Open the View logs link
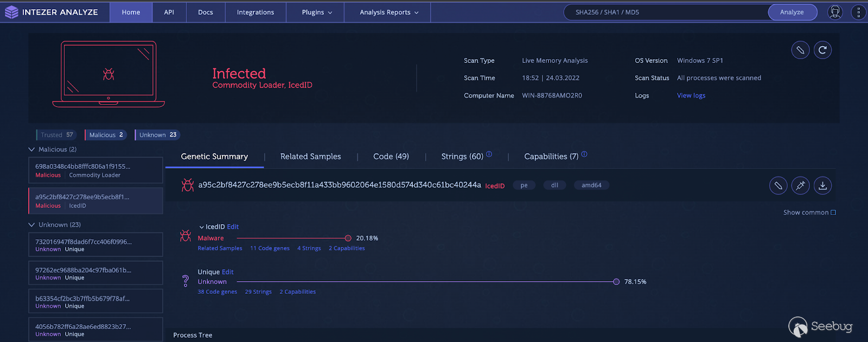The width and height of the screenshot is (868, 342). (691, 96)
